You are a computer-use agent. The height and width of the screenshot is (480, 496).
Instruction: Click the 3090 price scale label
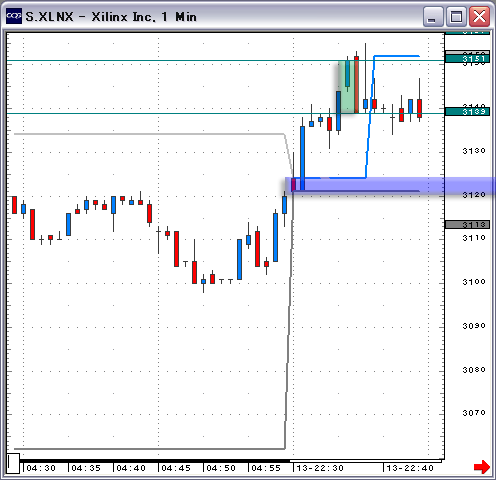474,326
